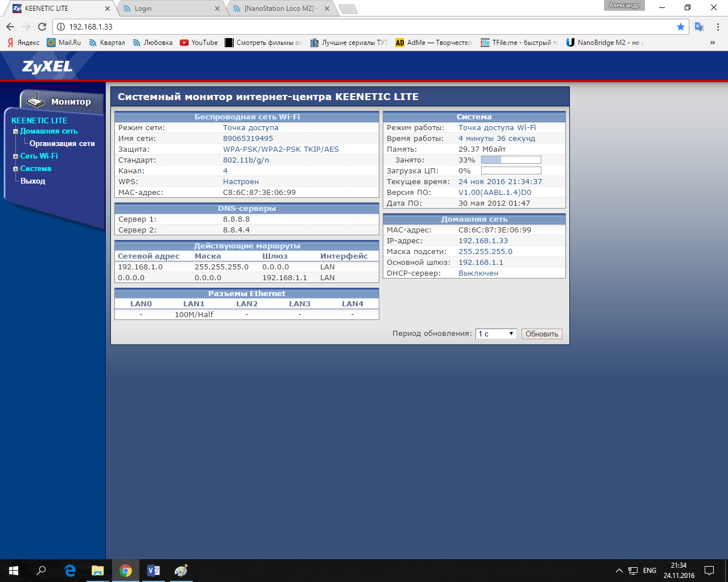Click the address bar URL 192.168.1.33
Viewport: 728px width, 582px height.
tap(90, 27)
